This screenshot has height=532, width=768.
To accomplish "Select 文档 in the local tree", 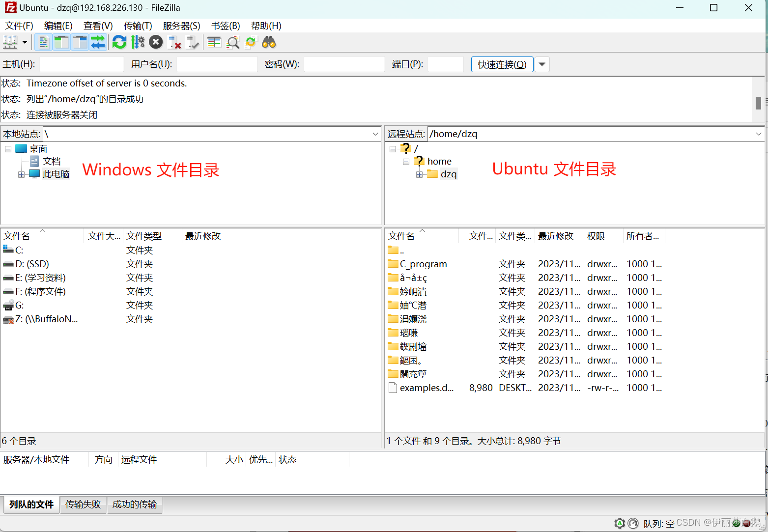I will 52,161.
